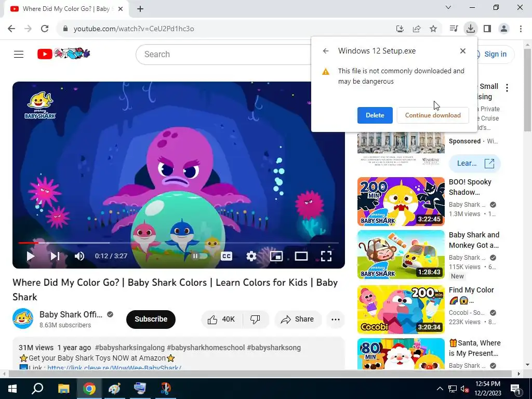Enable miniplayer mode

(x=276, y=256)
